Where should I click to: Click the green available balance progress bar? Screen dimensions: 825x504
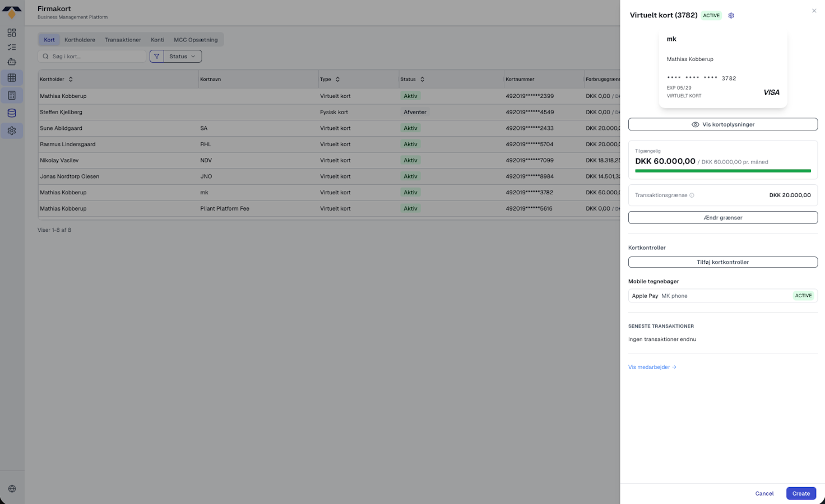click(722, 171)
